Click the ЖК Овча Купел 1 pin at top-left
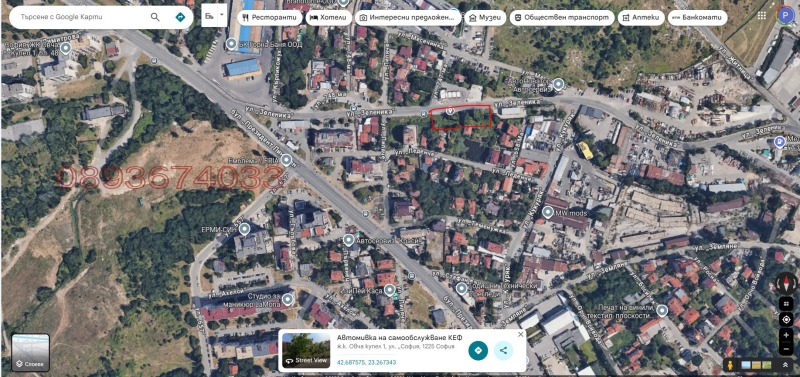Image resolution: width=800 pixels, height=377 pixels. click(x=65, y=48)
